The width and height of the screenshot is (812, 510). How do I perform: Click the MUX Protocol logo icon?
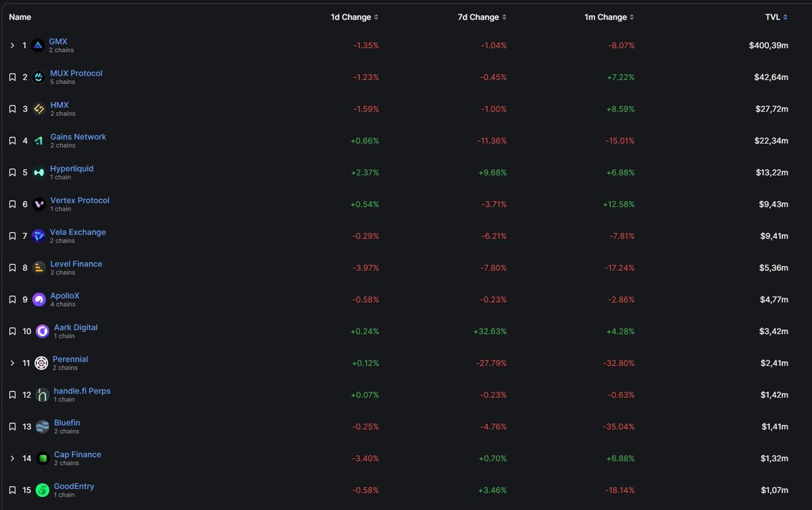[39, 77]
